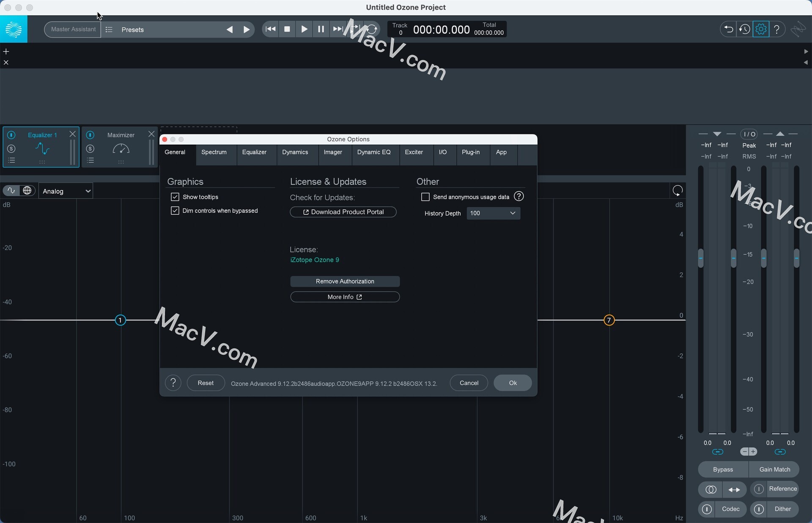The width and height of the screenshot is (812, 523).
Task: Click the iZotope Ozone logo icon
Action: click(x=14, y=29)
